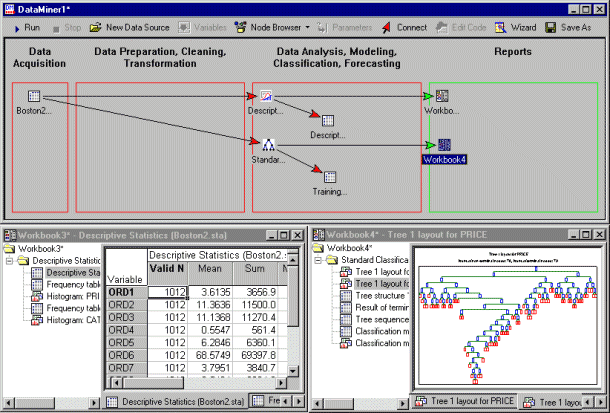Select first Frequency table item in Workbook3 tree
Screen dimensions: 610x413
(x=65, y=284)
